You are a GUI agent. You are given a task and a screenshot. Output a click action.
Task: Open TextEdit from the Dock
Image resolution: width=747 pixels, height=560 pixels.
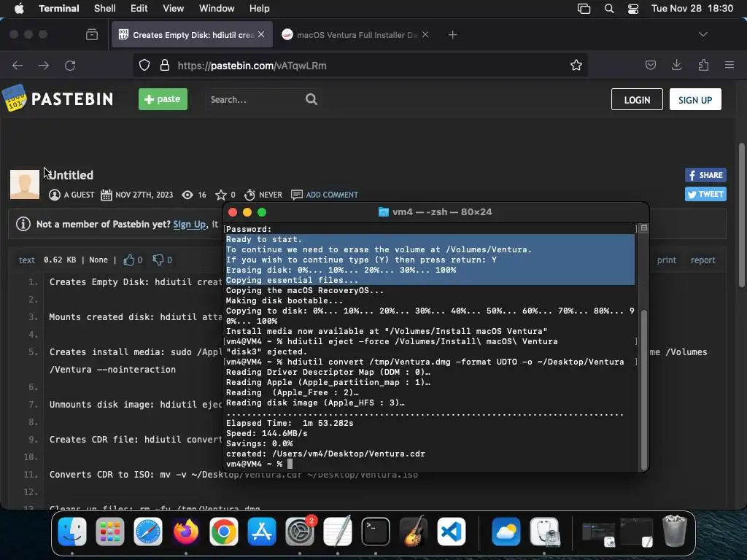pos(338,532)
